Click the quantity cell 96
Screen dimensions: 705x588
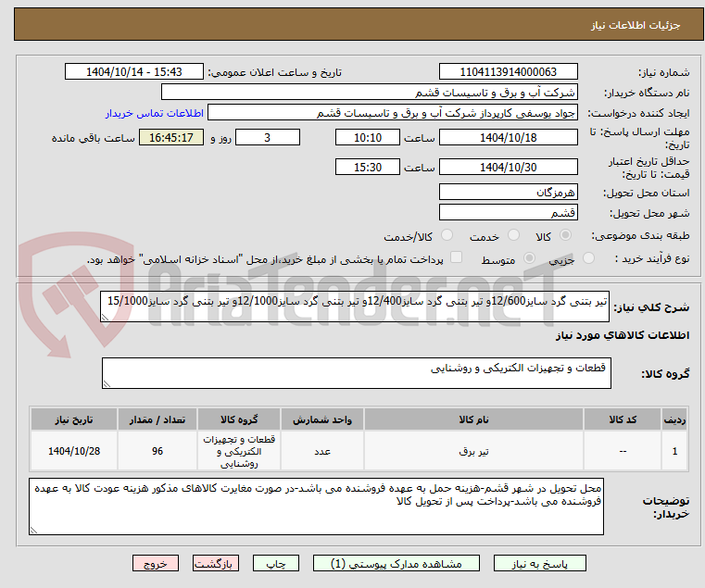[x=157, y=451]
